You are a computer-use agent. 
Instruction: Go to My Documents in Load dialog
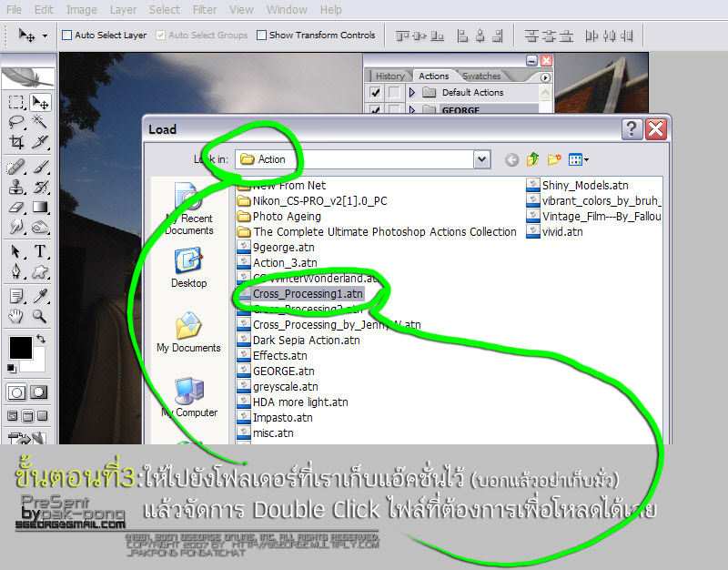pos(188,332)
